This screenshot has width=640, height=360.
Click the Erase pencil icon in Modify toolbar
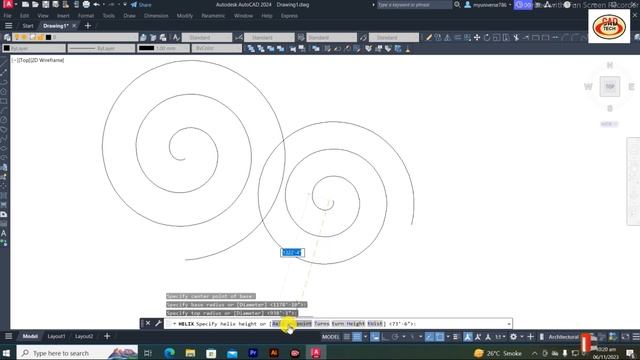429,38
